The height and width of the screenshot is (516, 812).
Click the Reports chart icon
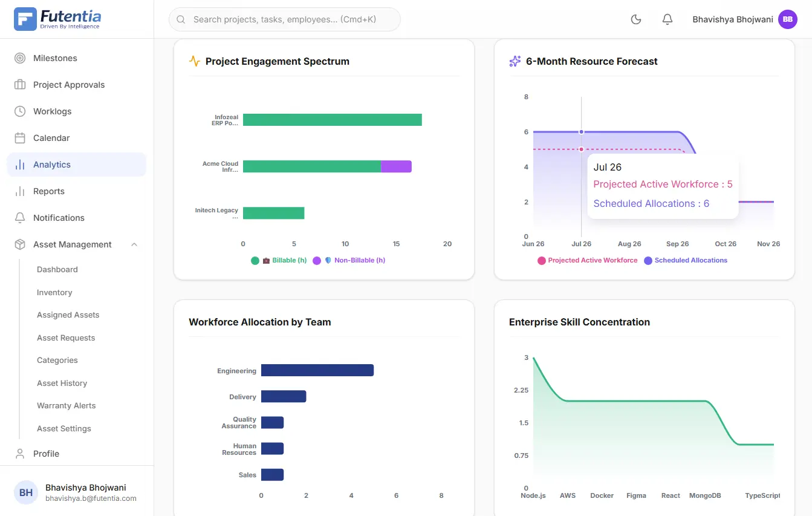pyautogui.click(x=20, y=191)
